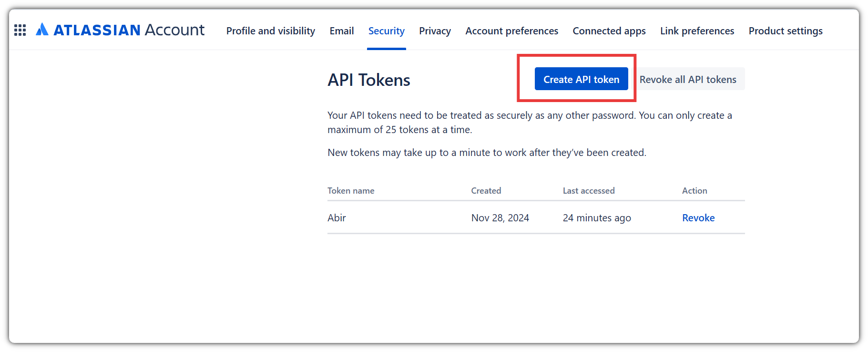
Task: Click the API Tokens page heading
Action: pos(369,80)
